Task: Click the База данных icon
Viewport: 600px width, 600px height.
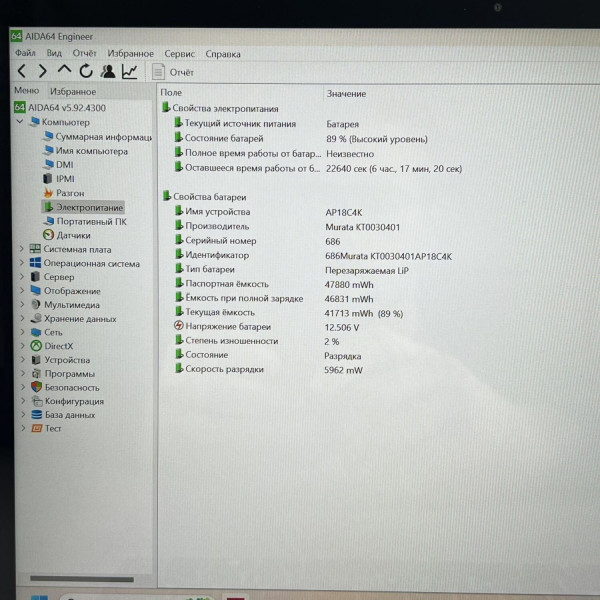Action: click(x=37, y=415)
